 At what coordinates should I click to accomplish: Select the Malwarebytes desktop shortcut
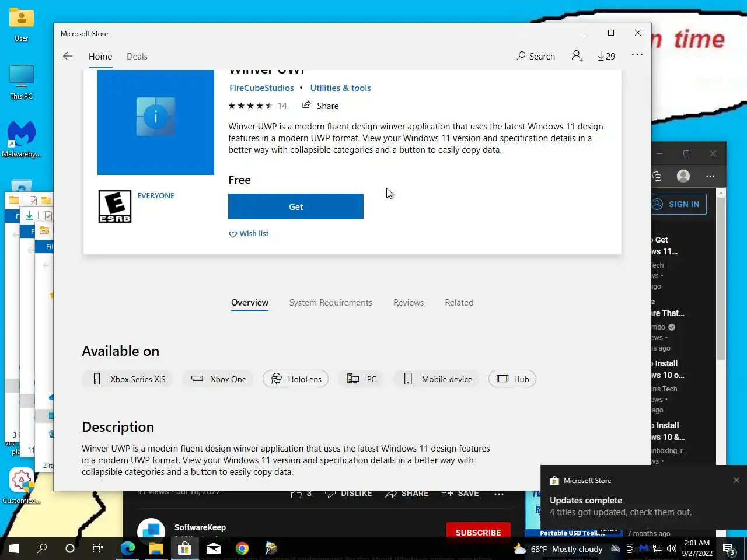coord(22,139)
